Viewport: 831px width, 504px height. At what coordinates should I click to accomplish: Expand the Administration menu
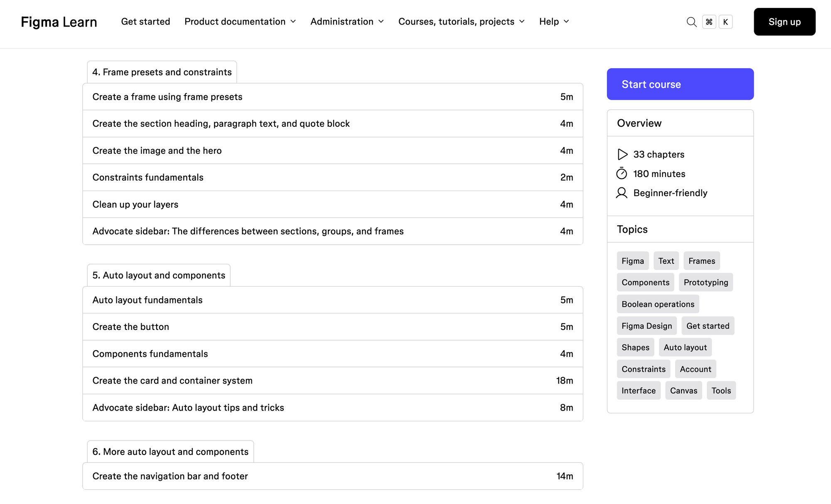pos(347,22)
